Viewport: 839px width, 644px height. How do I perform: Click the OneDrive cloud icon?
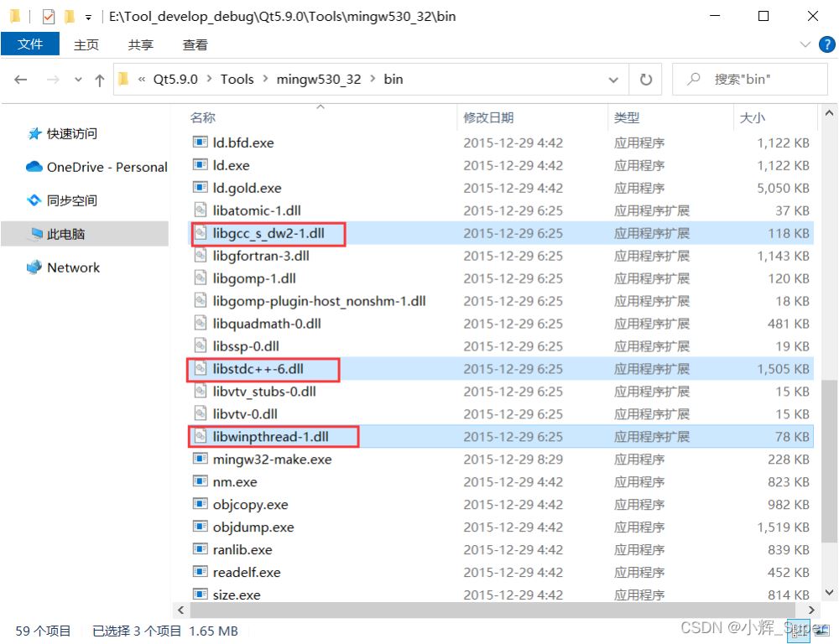[34, 167]
